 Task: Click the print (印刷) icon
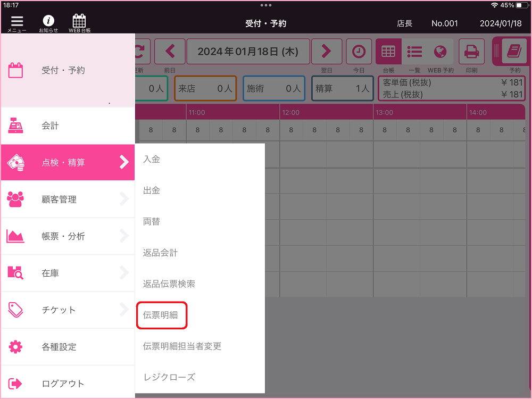[471, 52]
